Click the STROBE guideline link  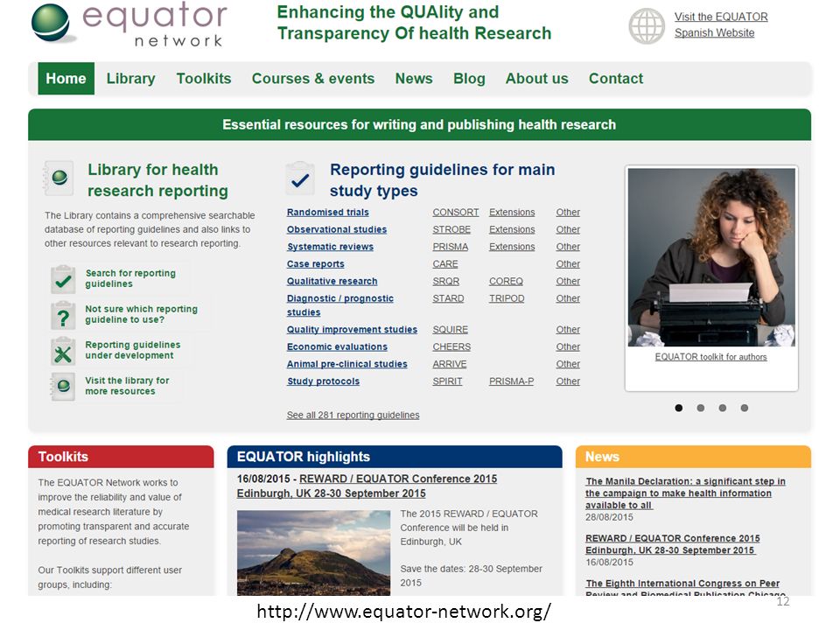451,229
